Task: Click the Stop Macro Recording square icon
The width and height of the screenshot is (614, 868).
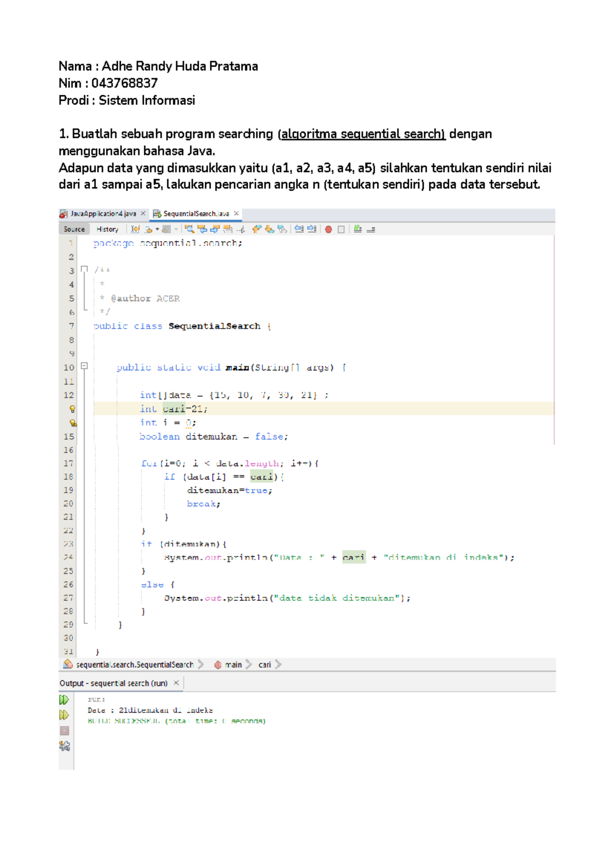Action: [341, 229]
